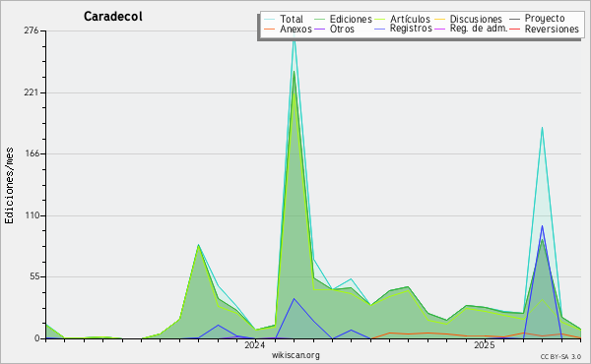This screenshot has width=591, height=364.
Task: Click the Reg. de adm. legend entry
Action: coord(479,29)
